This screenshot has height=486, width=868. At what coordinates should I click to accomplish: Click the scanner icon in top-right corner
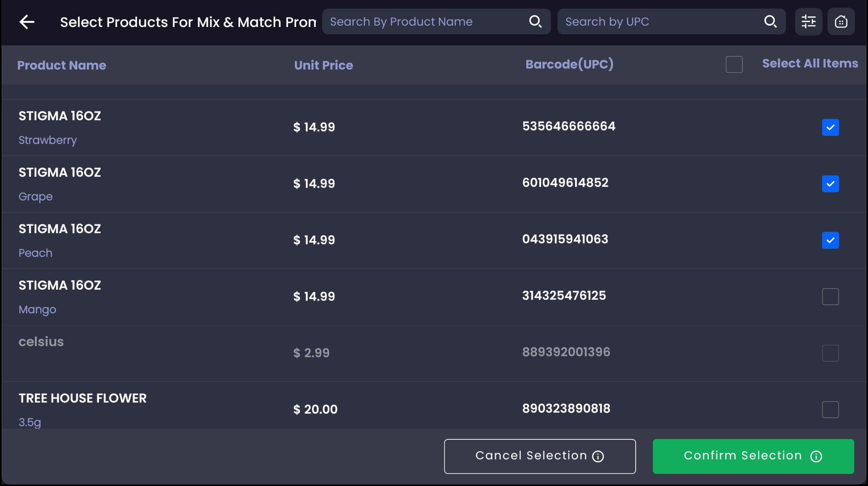coord(841,22)
